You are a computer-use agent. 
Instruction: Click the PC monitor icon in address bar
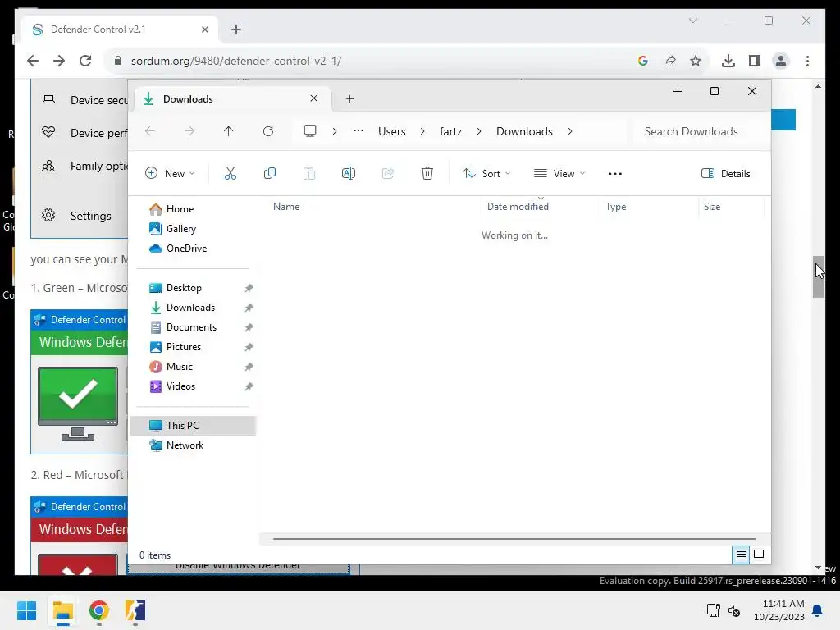[309, 131]
